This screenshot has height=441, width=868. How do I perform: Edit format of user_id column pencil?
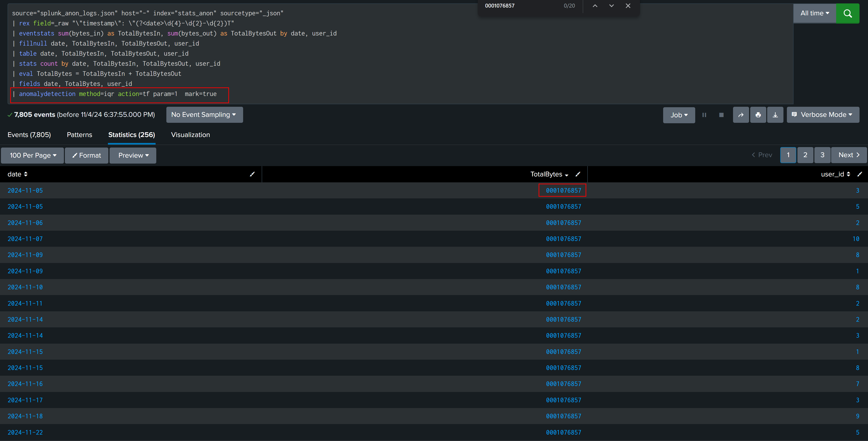pos(860,174)
